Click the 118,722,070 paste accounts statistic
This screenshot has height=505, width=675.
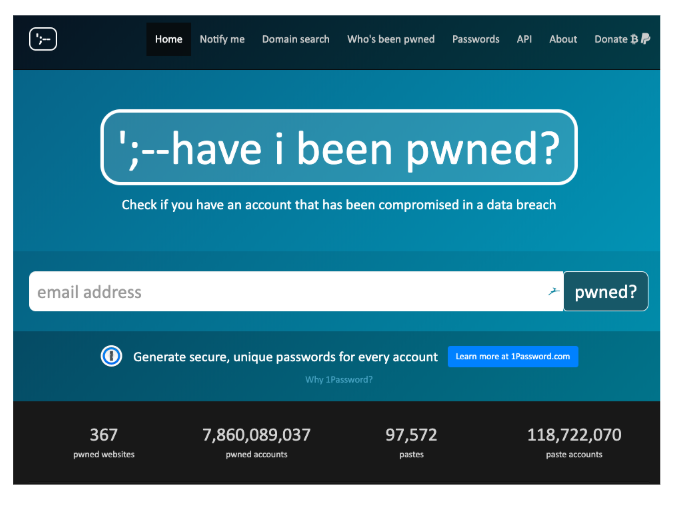pyautogui.click(x=574, y=443)
